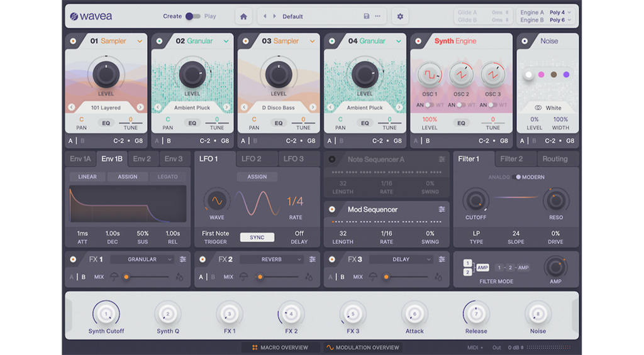Image resolution: width=644 pixels, height=355 pixels.
Task: Switch to Filter 2 tab
Action: (x=511, y=159)
